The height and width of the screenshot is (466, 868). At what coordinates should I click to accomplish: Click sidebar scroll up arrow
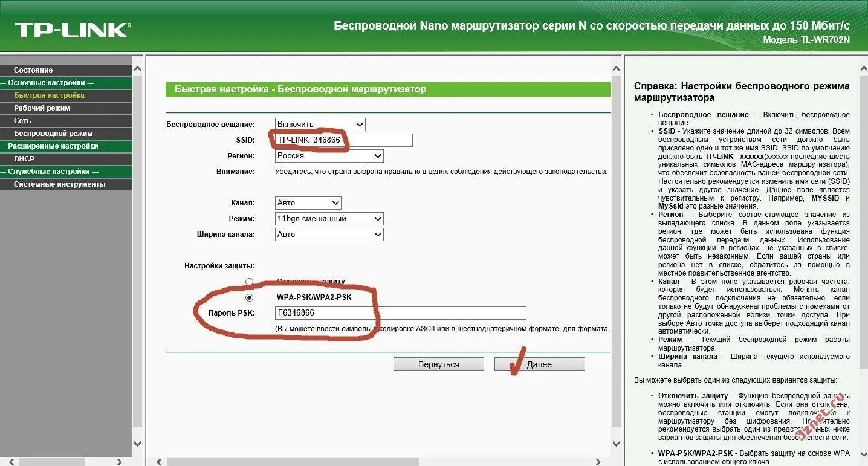click(x=137, y=70)
